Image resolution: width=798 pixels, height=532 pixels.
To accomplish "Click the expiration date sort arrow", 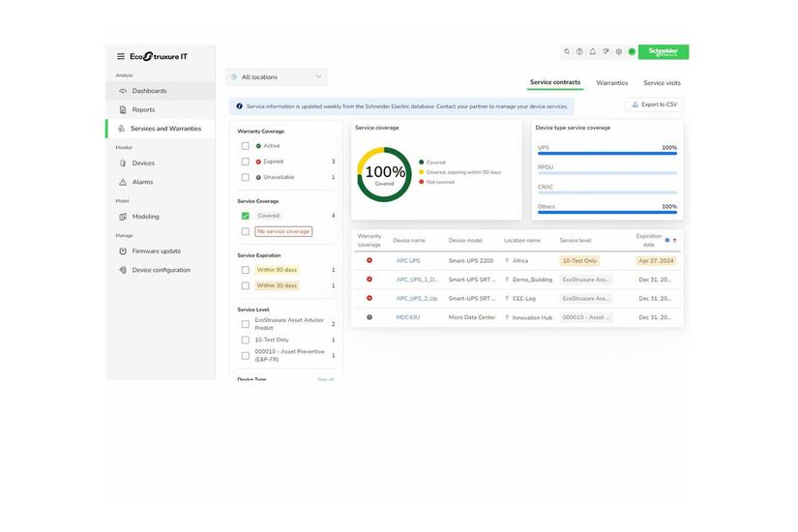I will 675,241.
